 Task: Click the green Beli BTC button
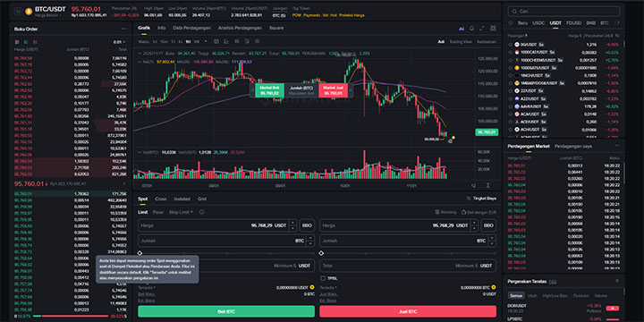pyautogui.click(x=226, y=311)
